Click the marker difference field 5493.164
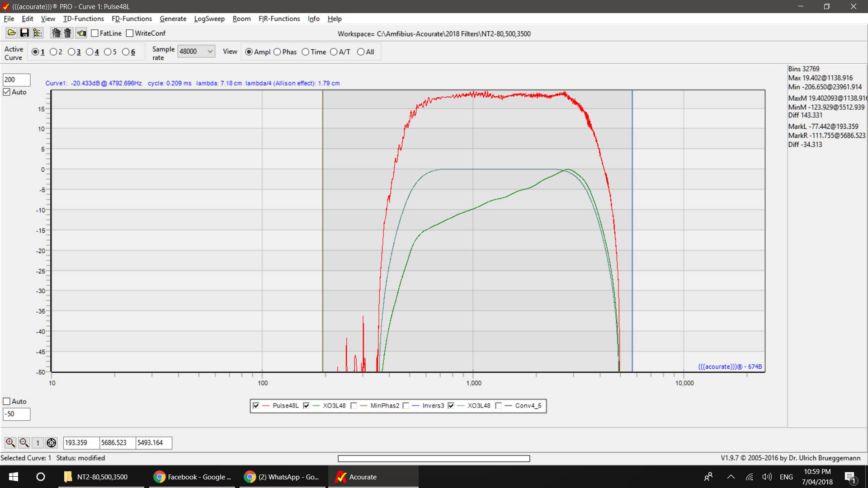This screenshot has width=868, height=488. tap(154, 443)
